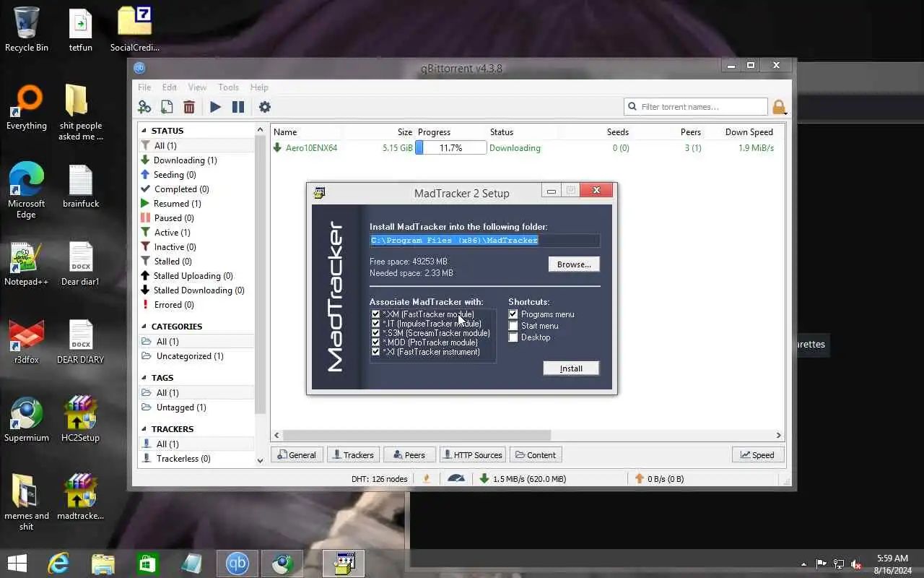Open the Edit menu in qBittorrent

pyautogui.click(x=170, y=87)
